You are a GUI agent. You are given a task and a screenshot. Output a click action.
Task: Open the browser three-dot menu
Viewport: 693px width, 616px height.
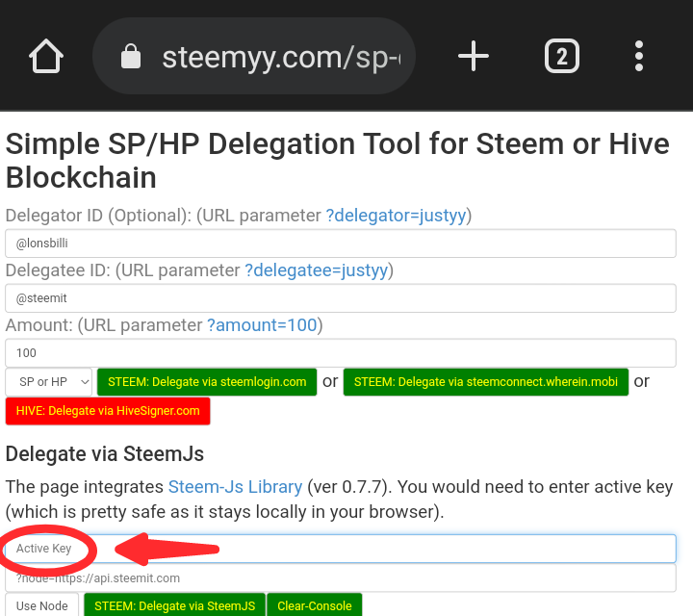coord(639,56)
